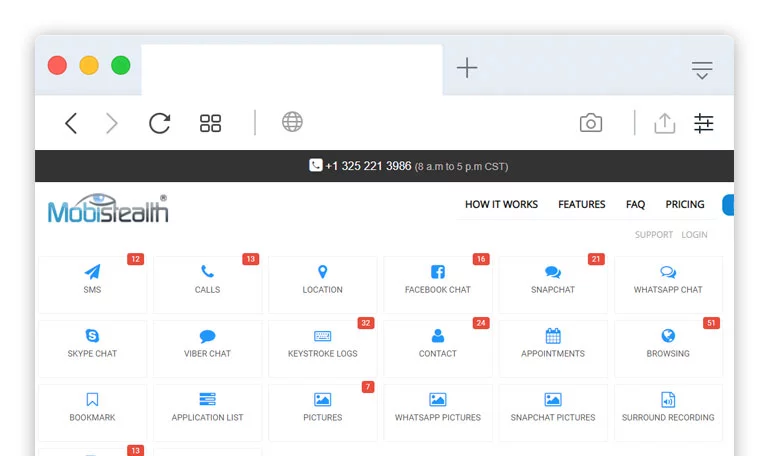Image resolution: width=768 pixels, height=456 pixels.
Task: Go forward with the browser forward arrow
Action: tap(112, 123)
